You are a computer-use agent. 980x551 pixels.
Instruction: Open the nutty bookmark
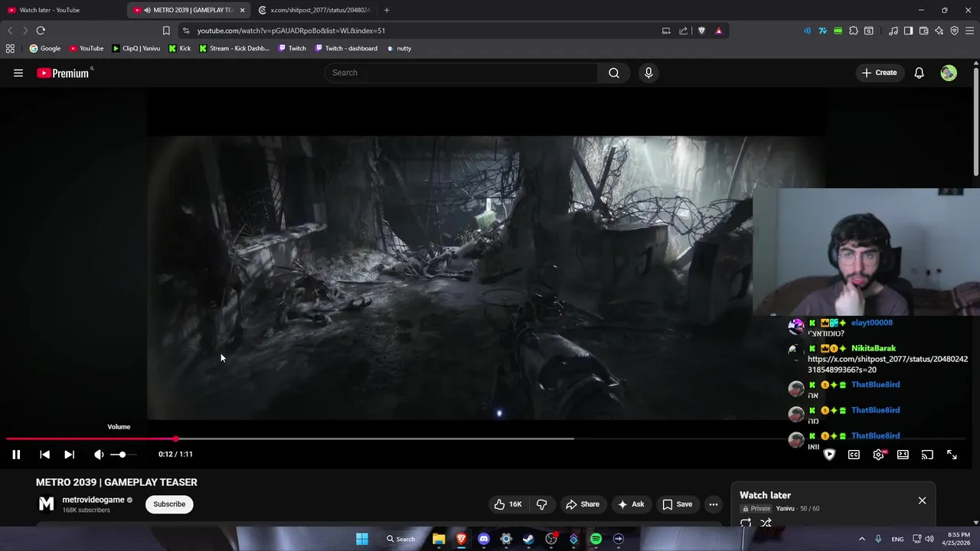tap(399, 48)
